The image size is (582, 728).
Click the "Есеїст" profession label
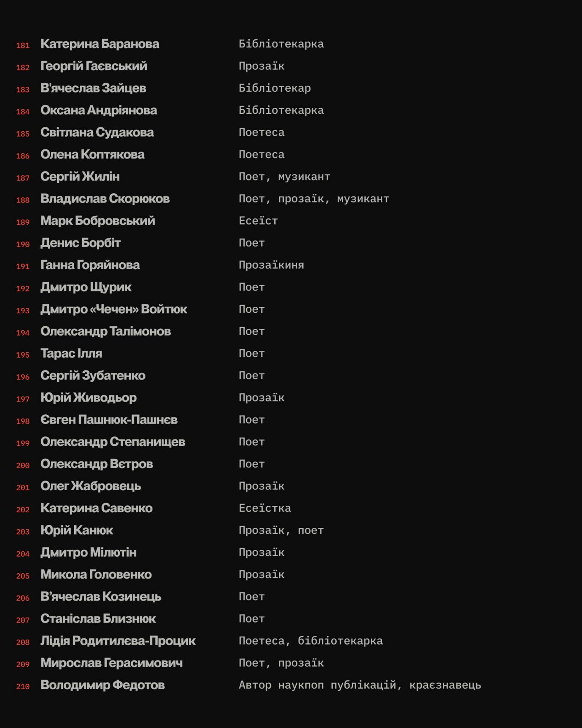coord(258,221)
